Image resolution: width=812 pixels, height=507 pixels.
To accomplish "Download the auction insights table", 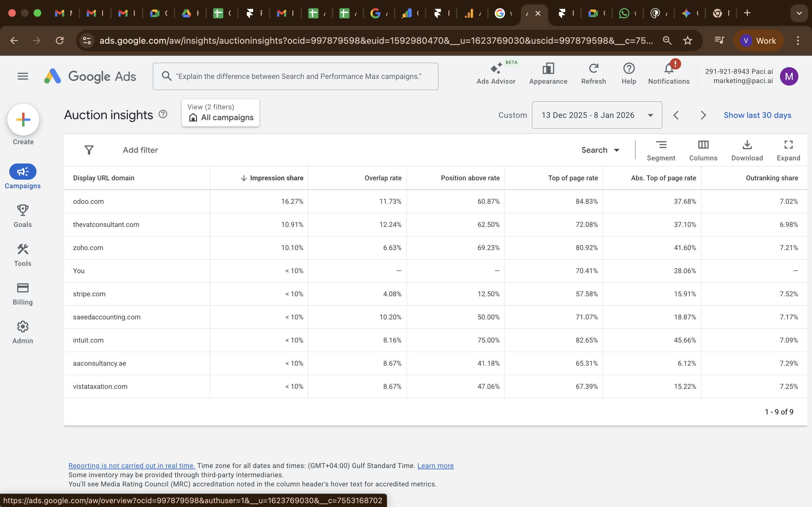I will [x=747, y=150].
